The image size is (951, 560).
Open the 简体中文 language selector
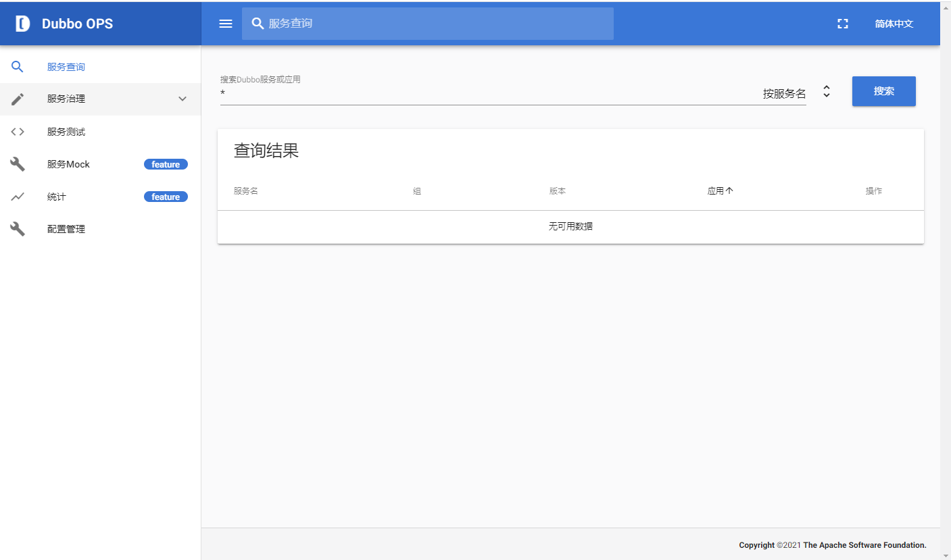[894, 24]
